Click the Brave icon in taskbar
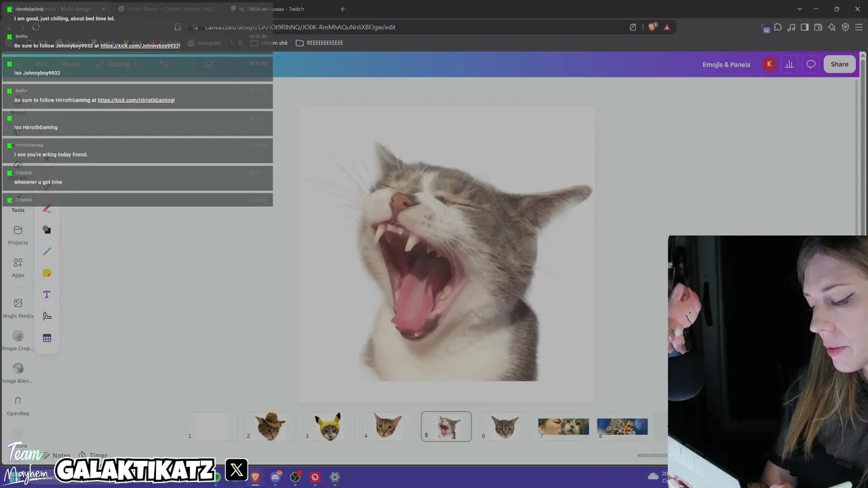 (x=256, y=477)
